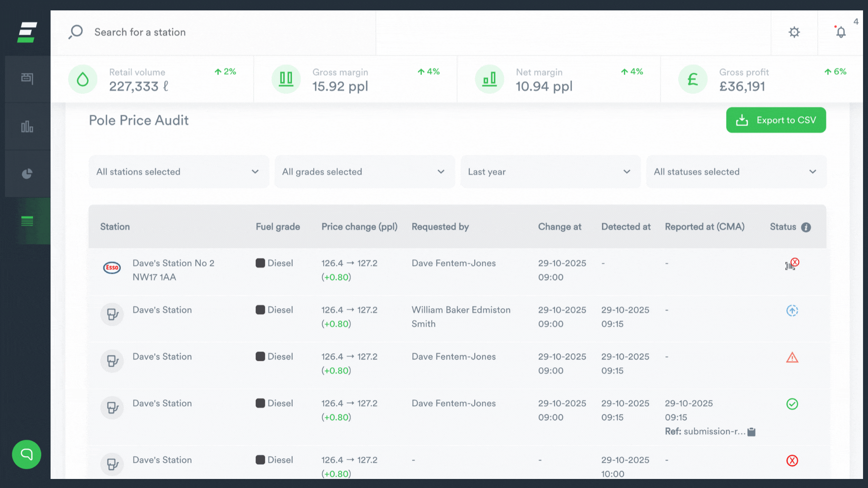
Task: Click the search for a station field
Action: pyautogui.click(x=140, y=32)
